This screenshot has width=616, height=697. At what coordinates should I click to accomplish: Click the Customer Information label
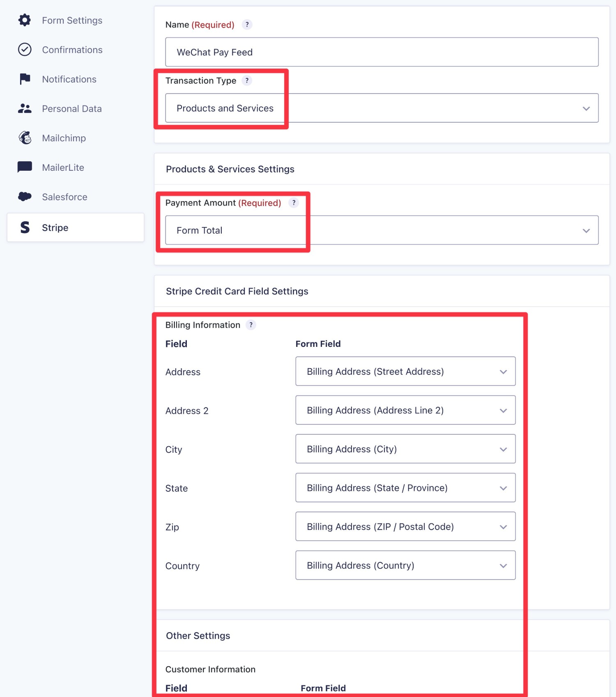tap(210, 669)
